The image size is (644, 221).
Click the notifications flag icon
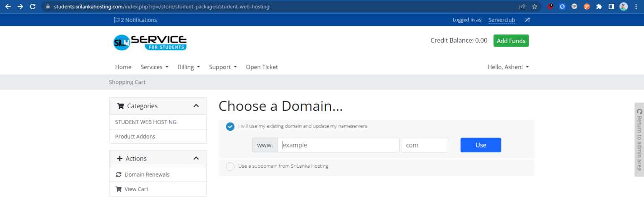[x=117, y=20]
